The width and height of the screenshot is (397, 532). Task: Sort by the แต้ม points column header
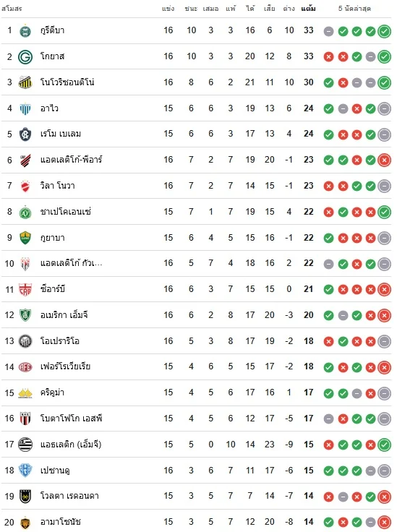[x=309, y=9]
